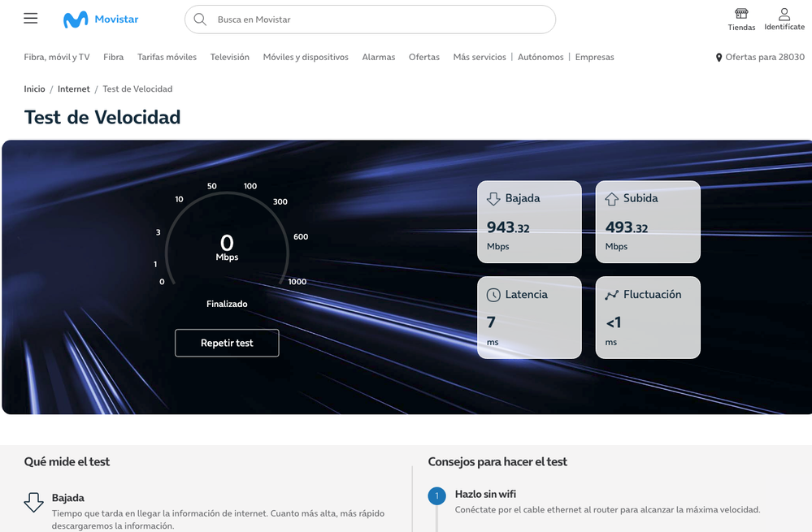Click the search magnifier icon
The height and width of the screenshot is (532, 812).
point(200,19)
